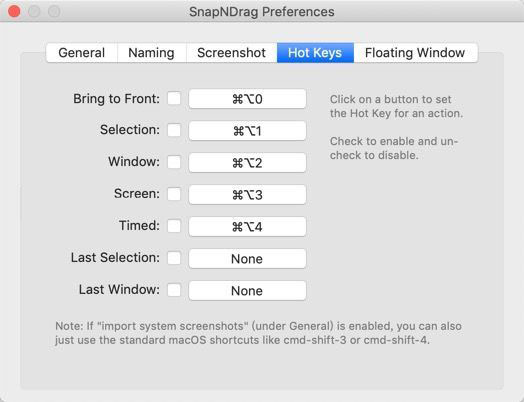
Task: Enable the Timed hot key checkbox
Action: (x=174, y=226)
